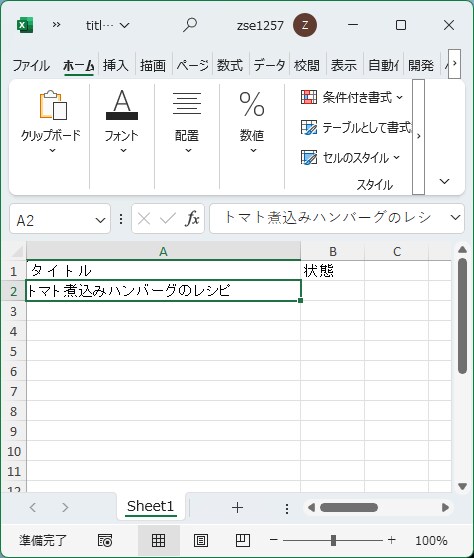This screenshot has height=558, width=474.
Task: Open the zse1257 account avatar
Action: [305, 25]
